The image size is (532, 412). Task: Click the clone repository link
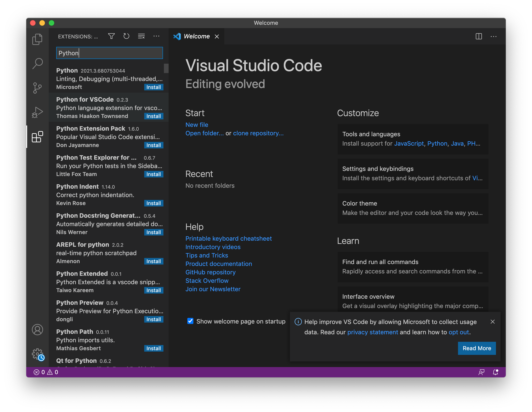pos(258,133)
